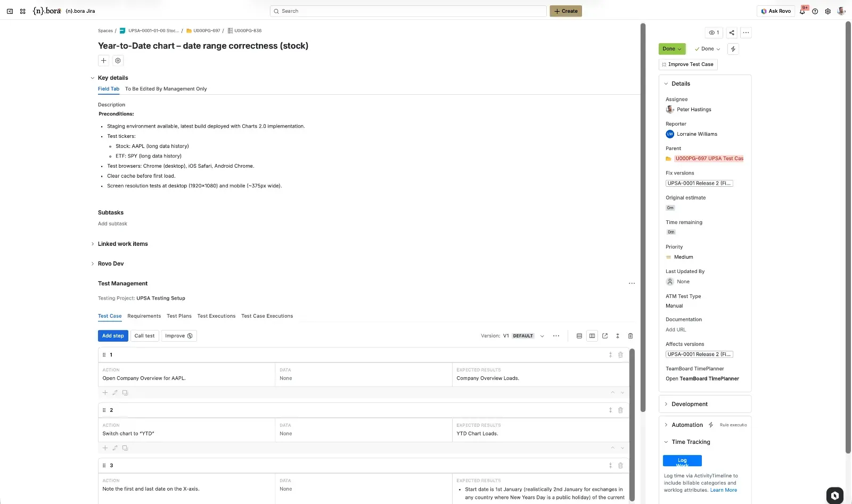Viewport: 852px width, 504px height.
Task: Switch to column layout view
Action: 592,336
